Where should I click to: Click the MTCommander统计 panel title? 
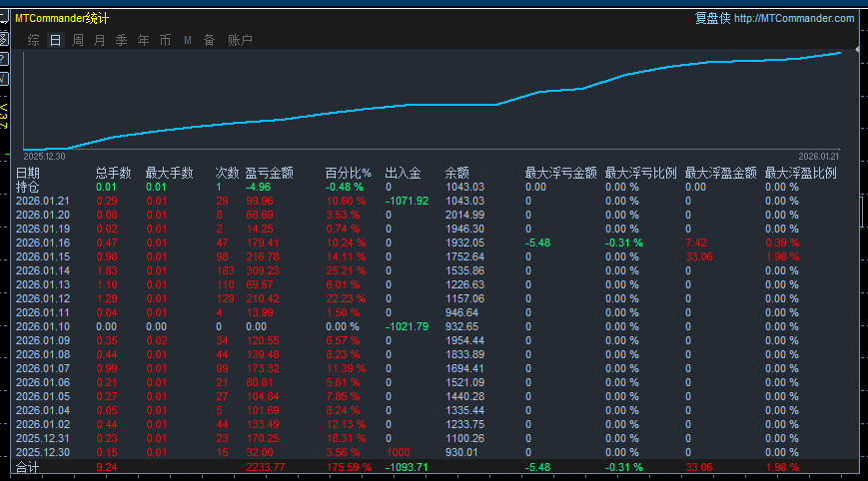[x=62, y=18]
